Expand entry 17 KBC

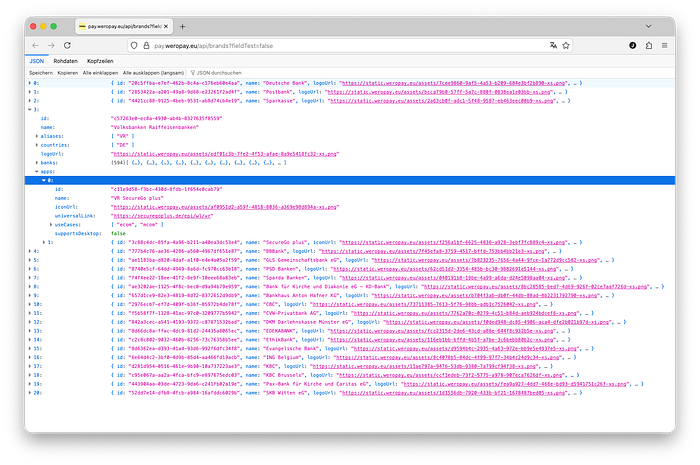[x=30, y=366]
